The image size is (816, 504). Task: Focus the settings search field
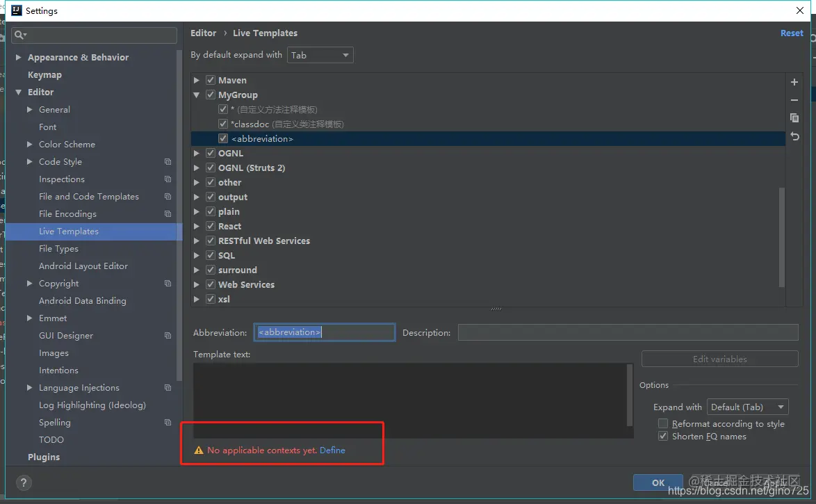coord(94,35)
